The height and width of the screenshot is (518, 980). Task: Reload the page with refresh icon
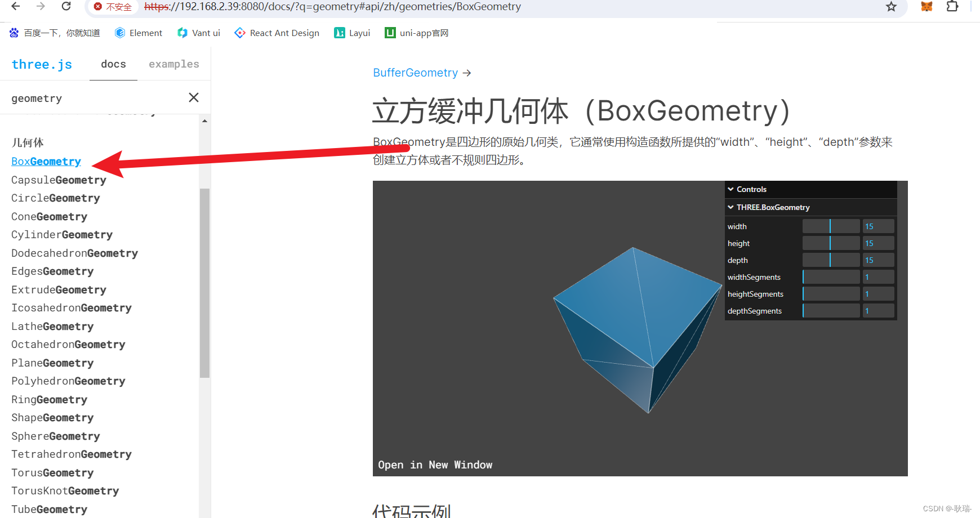66,6
